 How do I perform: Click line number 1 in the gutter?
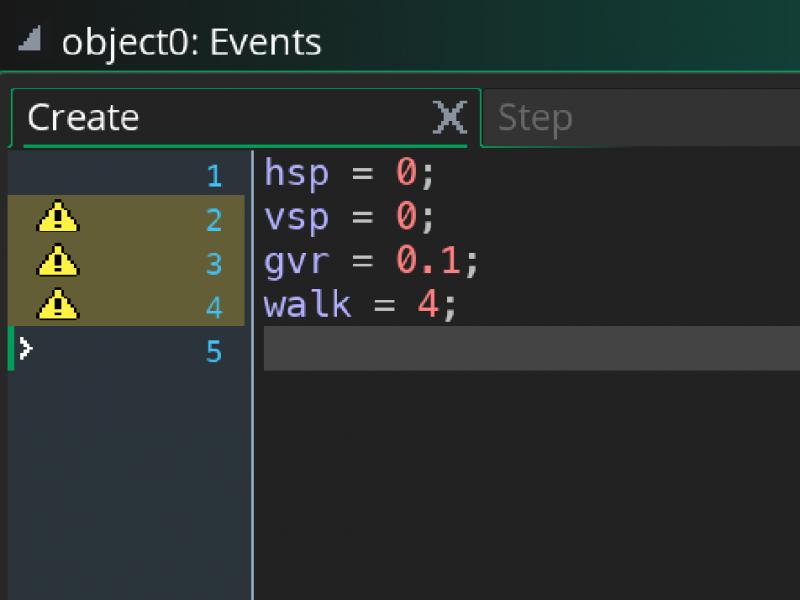click(x=214, y=177)
